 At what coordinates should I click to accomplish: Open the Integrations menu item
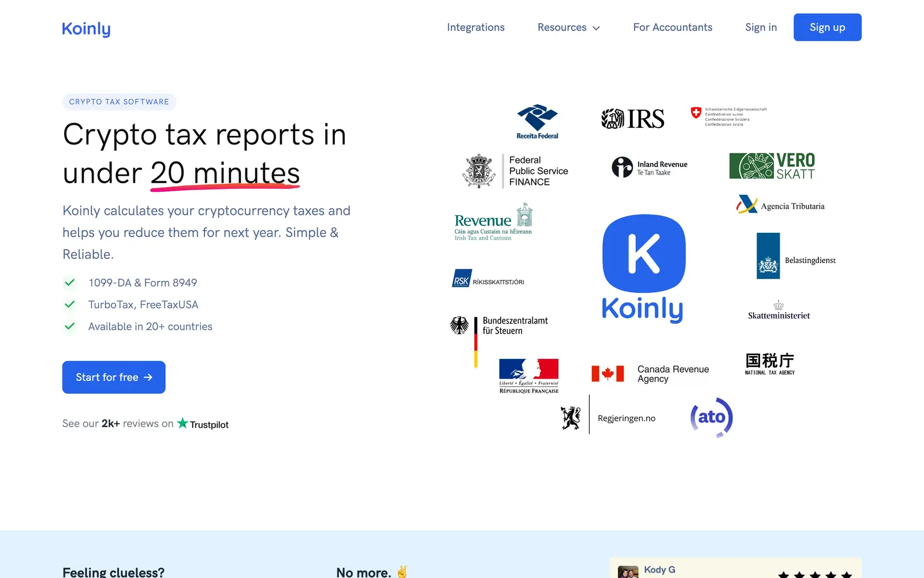point(475,27)
